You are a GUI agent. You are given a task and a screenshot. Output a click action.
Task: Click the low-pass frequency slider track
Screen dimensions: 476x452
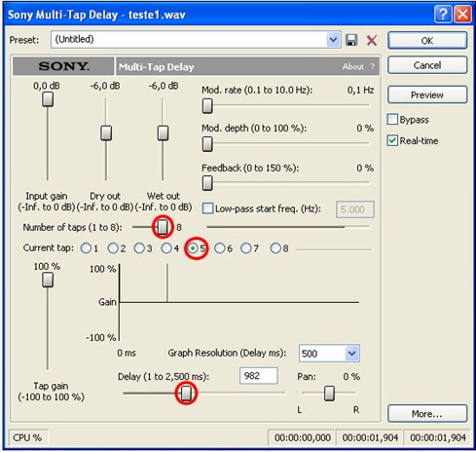(x=288, y=227)
